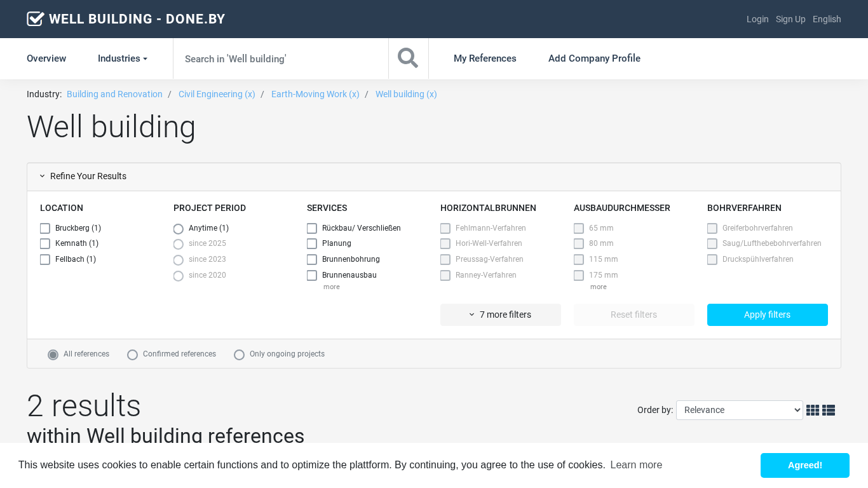Check the Fehlmann-Verfahren filter
Screen dimensions: 868x488
pos(445,228)
